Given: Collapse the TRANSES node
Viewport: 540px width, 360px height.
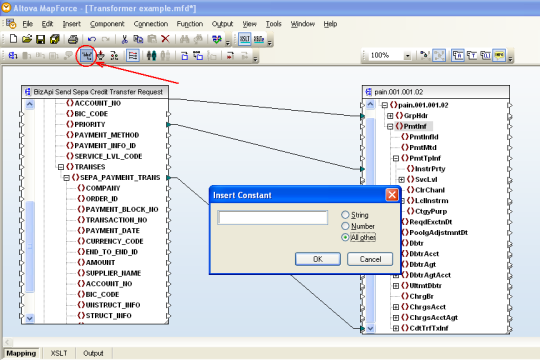Looking at the screenshot, I should coord(61,167).
